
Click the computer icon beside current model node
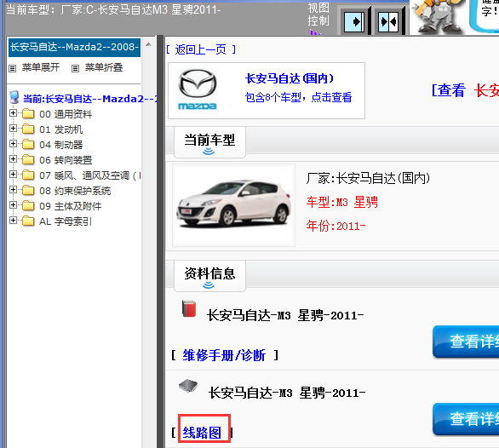pos(14,97)
